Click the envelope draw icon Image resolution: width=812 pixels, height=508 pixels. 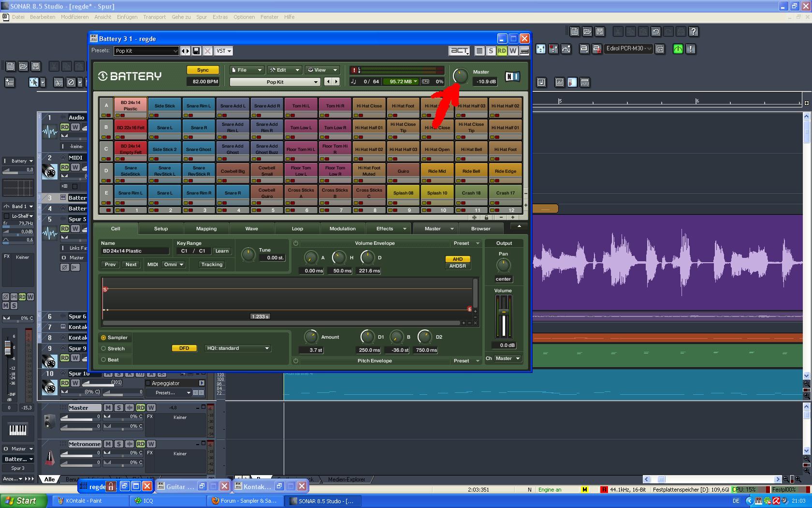566,49
